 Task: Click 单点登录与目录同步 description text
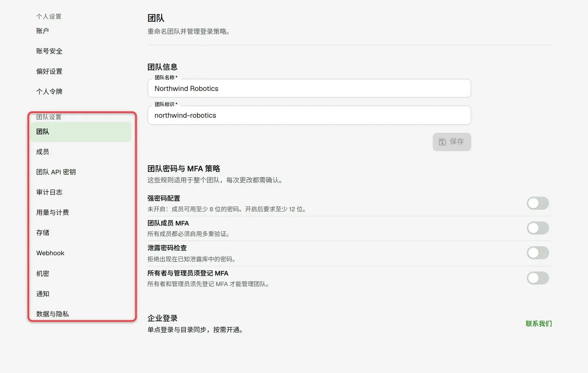[195, 330]
